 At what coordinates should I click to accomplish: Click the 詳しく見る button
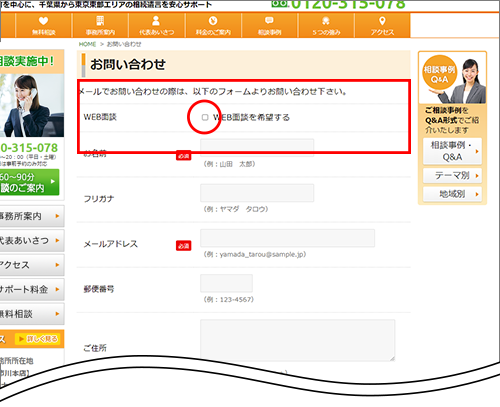[37, 339]
